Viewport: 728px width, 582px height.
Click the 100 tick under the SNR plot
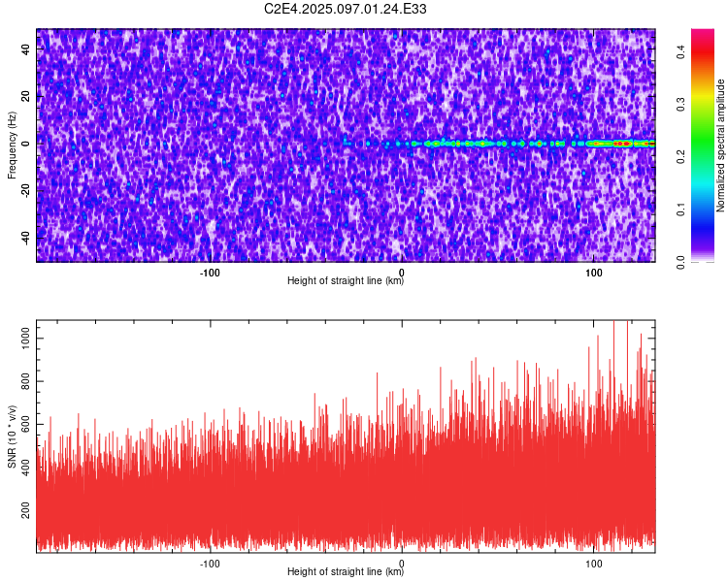point(593,564)
